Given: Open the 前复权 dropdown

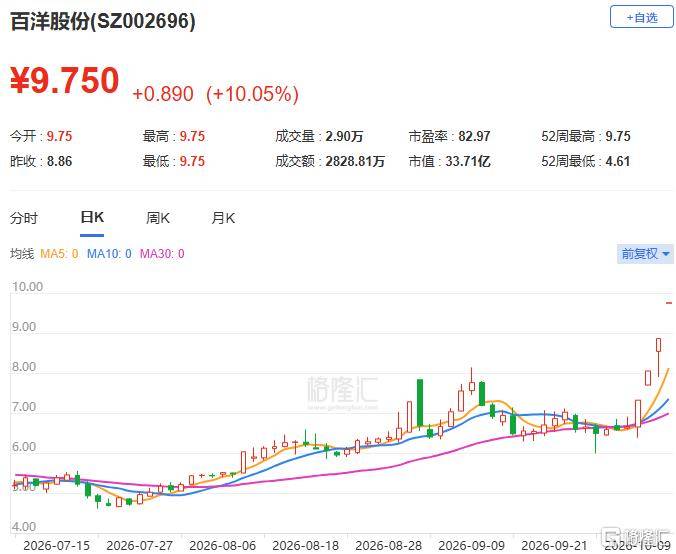Looking at the screenshot, I should [645, 254].
